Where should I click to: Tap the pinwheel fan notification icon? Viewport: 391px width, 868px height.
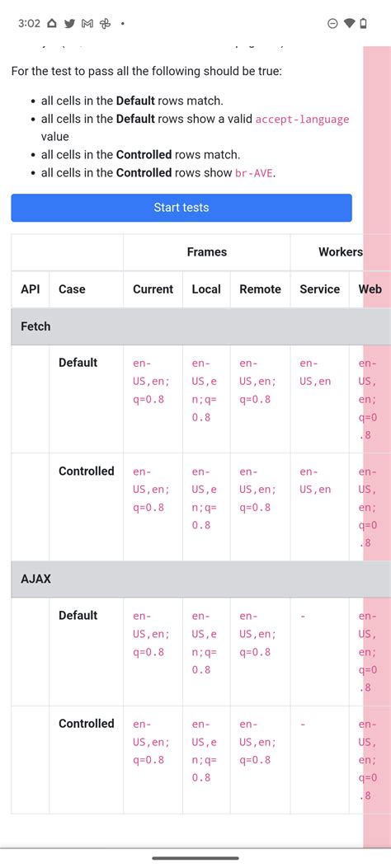[105, 23]
